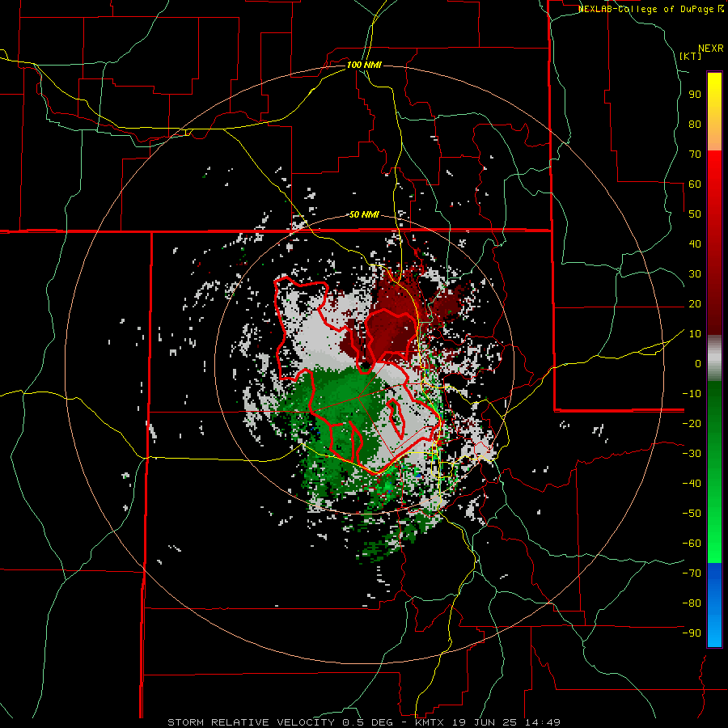Click the -70 value on the velocity scale
The image size is (728, 728).
point(692,574)
